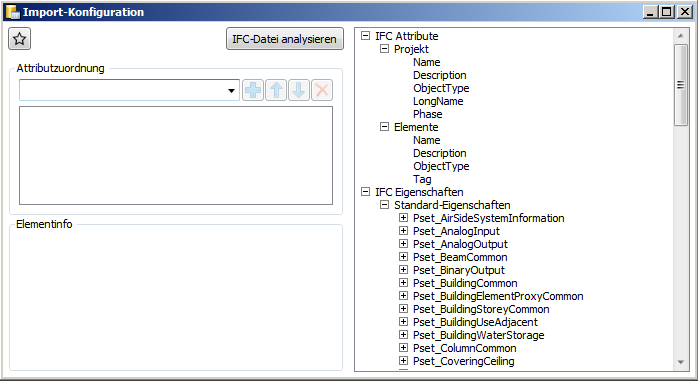Select Pset_CoveringCeiling label

click(x=463, y=361)
